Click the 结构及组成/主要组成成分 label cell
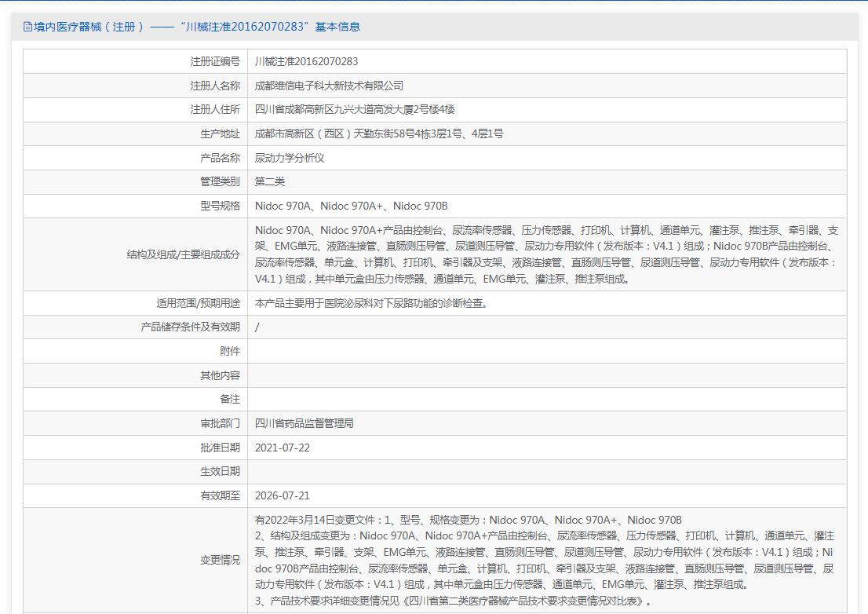 183,254
